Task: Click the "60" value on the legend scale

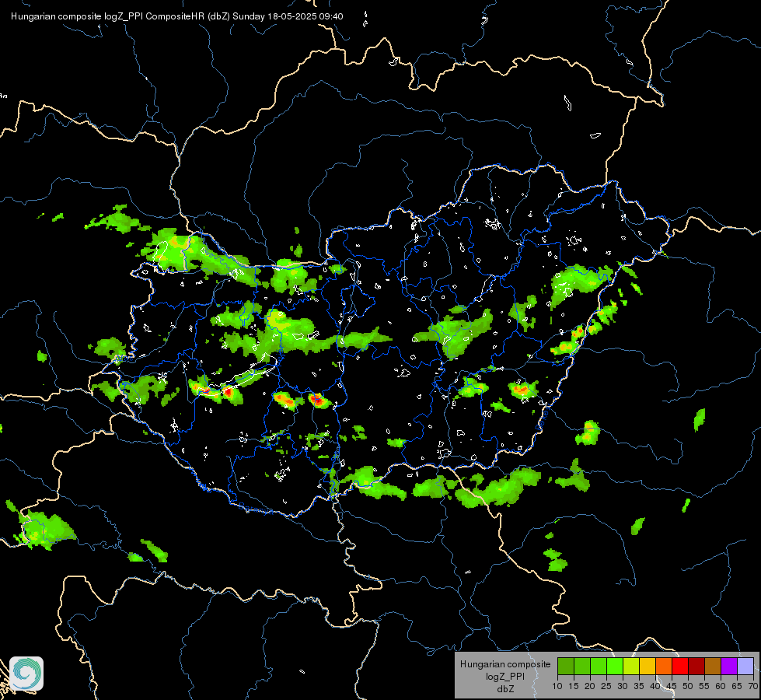Action: [x=721, y=687]
